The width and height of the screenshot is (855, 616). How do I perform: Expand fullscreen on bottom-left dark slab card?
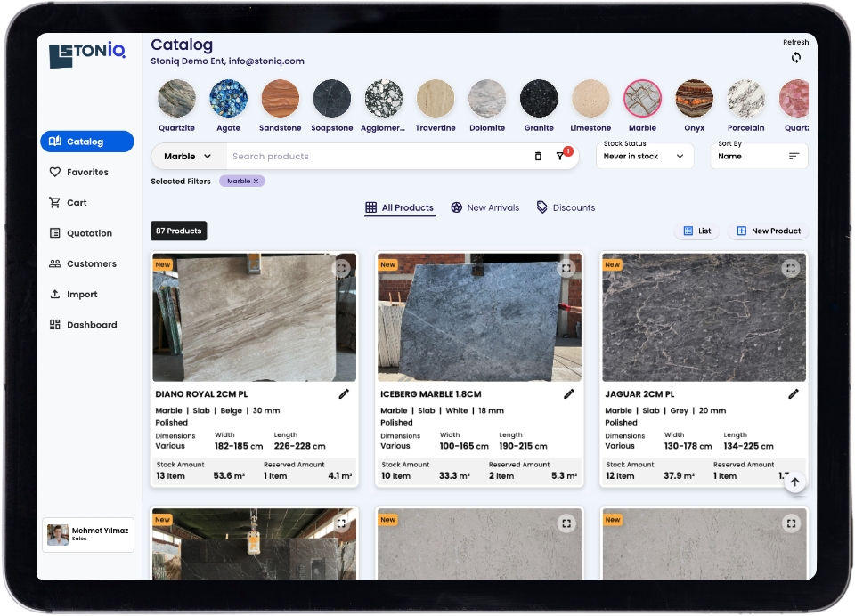click(341, 523)
